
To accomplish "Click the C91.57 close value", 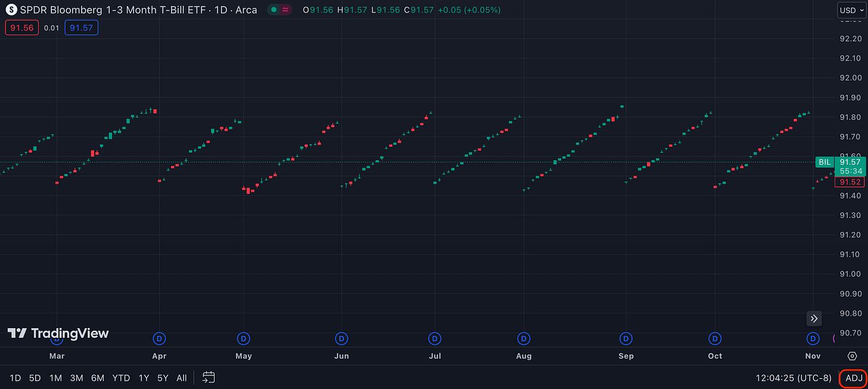I will point(418,10).
